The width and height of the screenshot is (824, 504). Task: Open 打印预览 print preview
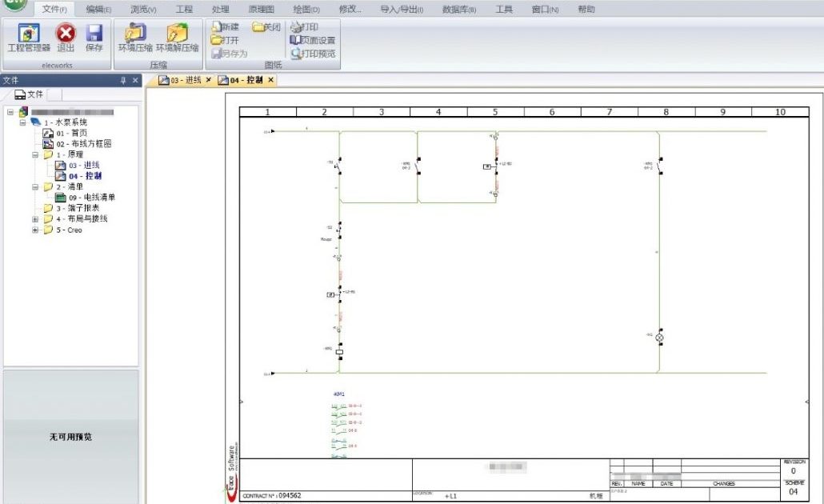314,54
